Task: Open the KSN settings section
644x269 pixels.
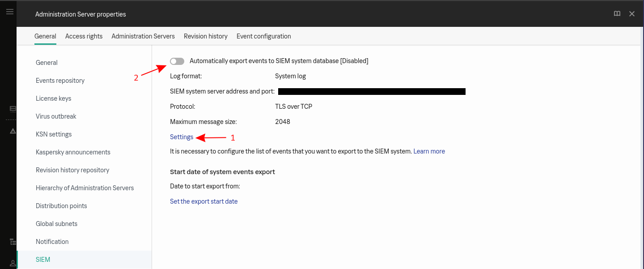Action: (x=54, y=134)
